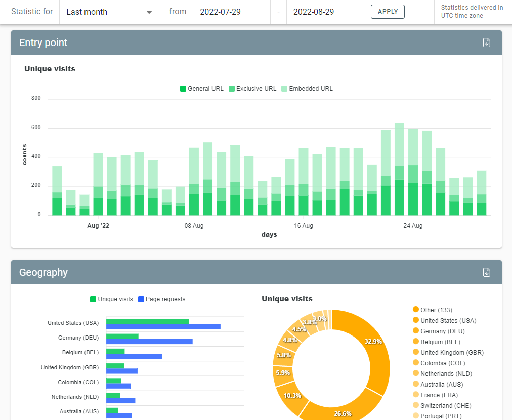This screenshot has height=420, width=512.
Task: Click the blue Page requests bar for Colombia
Action: (118, 386)
